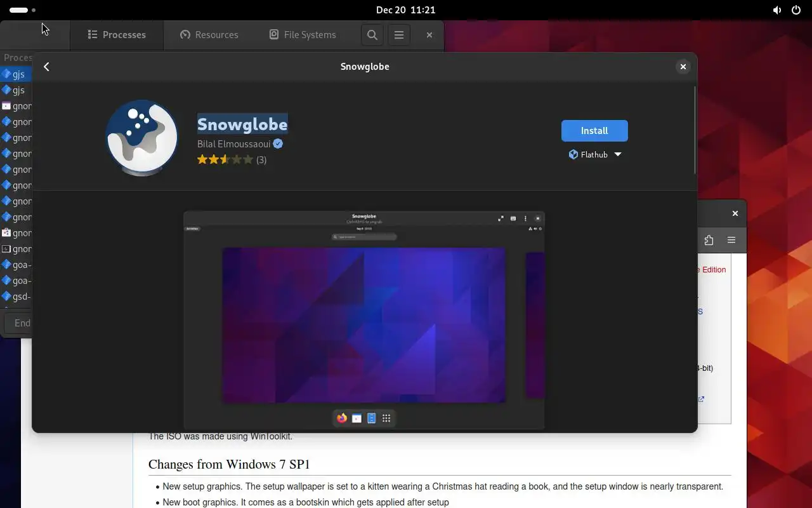
Task: Open the clock and calendar menu
Action: click(405, 10)
